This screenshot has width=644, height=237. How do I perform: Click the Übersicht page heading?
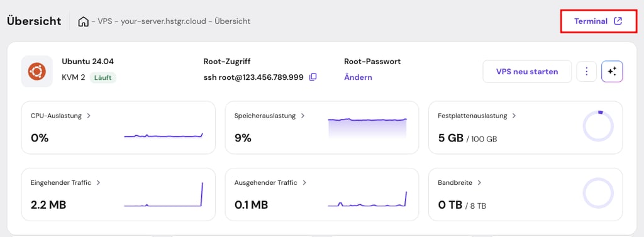tap(34, 21)
